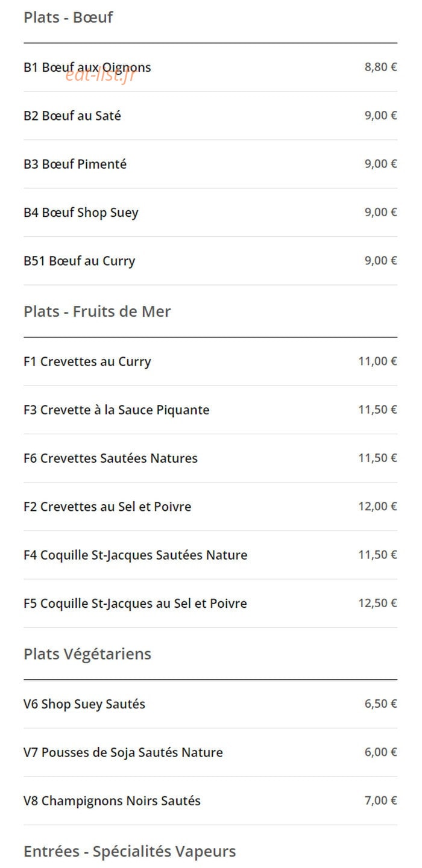The image size is (422, 868).
Task: Click F6 Crevettes Sautées Natures
Action: tap(210, 458)
